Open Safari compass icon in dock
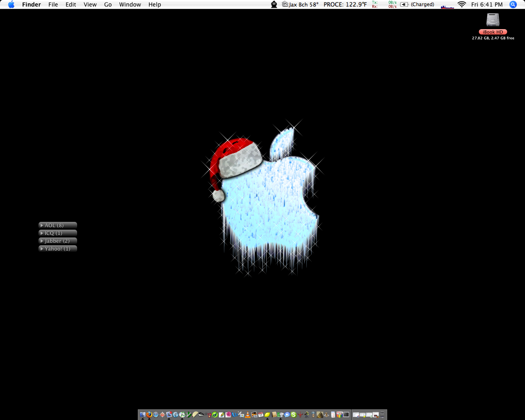 pyautogui.click(x=156, y=415)
